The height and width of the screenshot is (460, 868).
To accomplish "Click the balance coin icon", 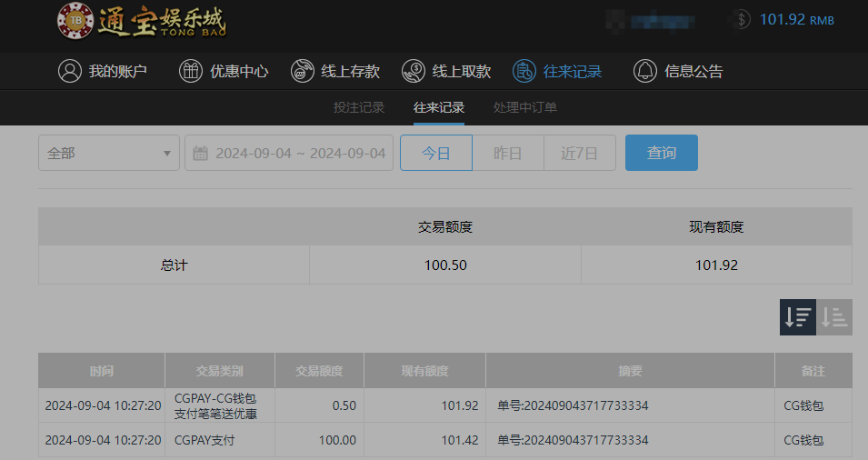I will point(741,19).
